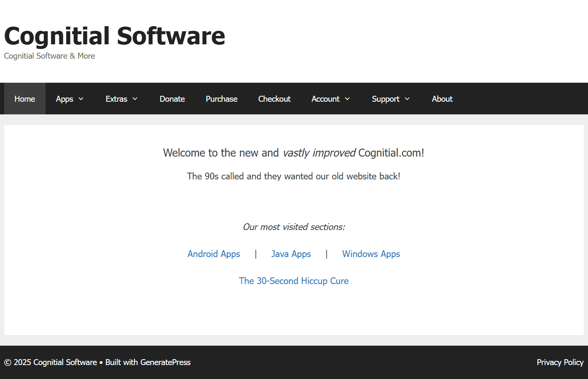The image size is (588, 379).
Task: Navigate to the Donate page
Action: 172,99
